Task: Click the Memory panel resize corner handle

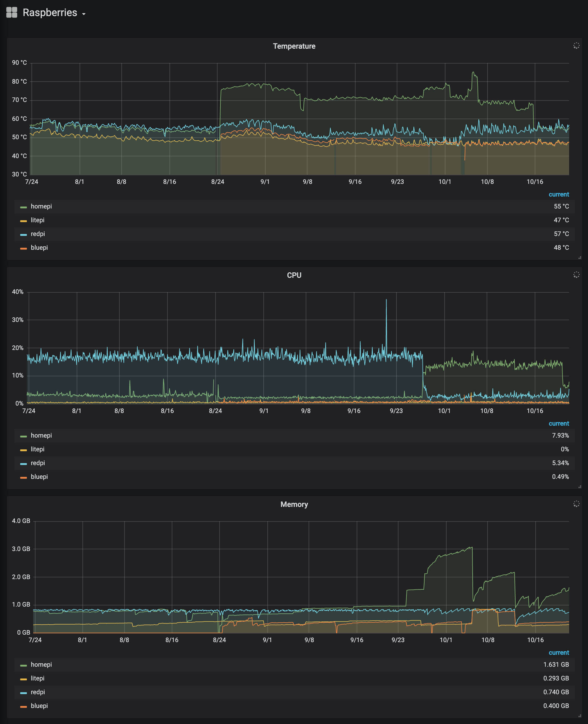Action: coord(579,715)
